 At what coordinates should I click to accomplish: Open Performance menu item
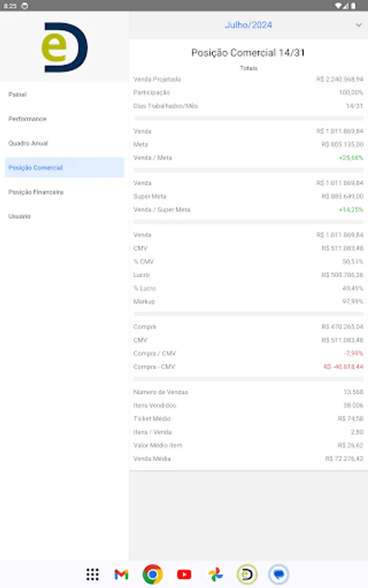(x=27, y=119)
